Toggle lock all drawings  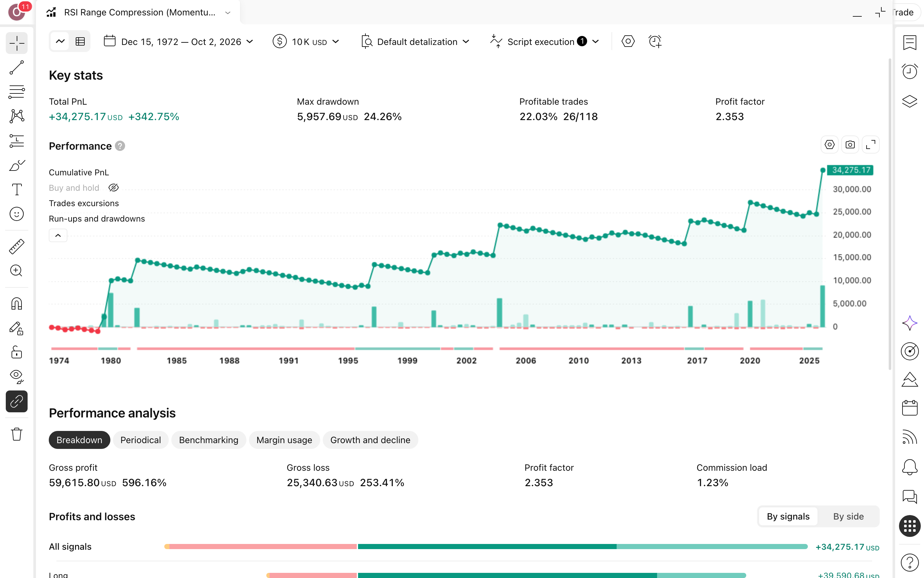(x=16, y=353)
